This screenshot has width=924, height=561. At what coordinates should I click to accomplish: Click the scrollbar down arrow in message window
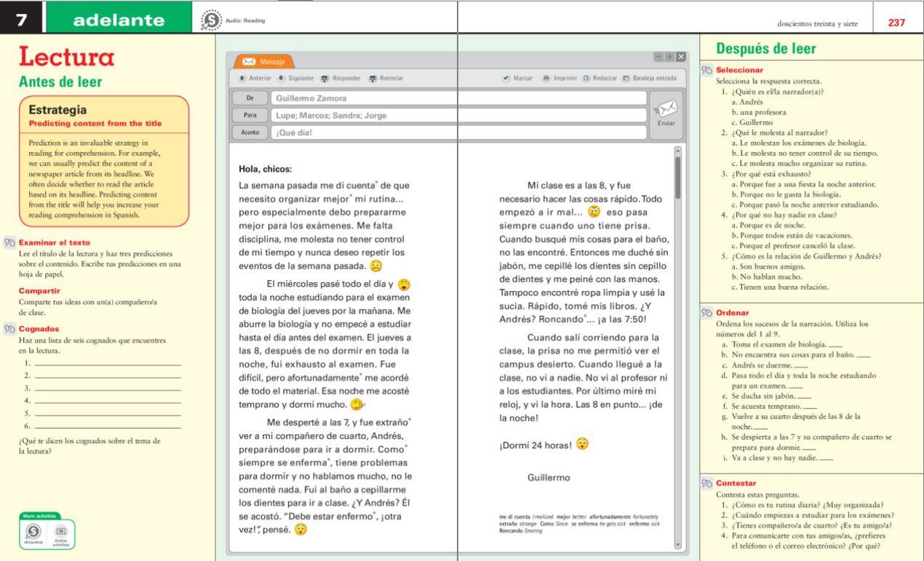(679, 544)
